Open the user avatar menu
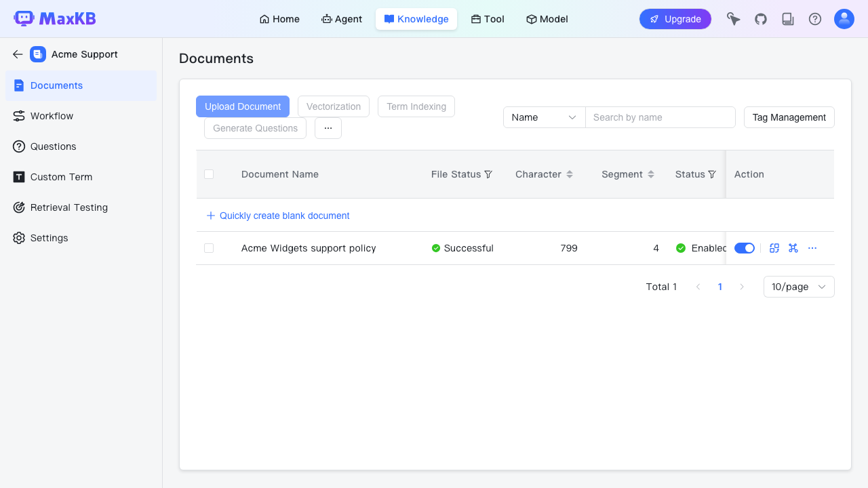This screenshot has width=868, height=488. pyautogui.click(x=844, y=19)
